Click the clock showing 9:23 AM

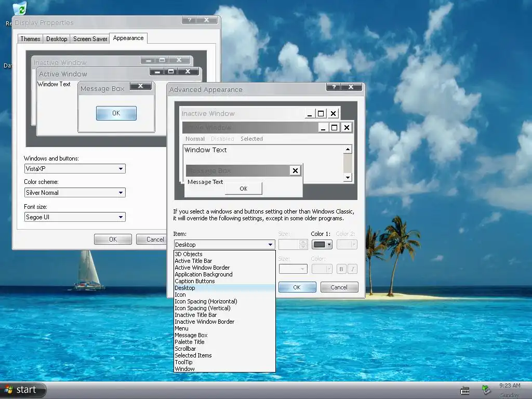(510, 386)
